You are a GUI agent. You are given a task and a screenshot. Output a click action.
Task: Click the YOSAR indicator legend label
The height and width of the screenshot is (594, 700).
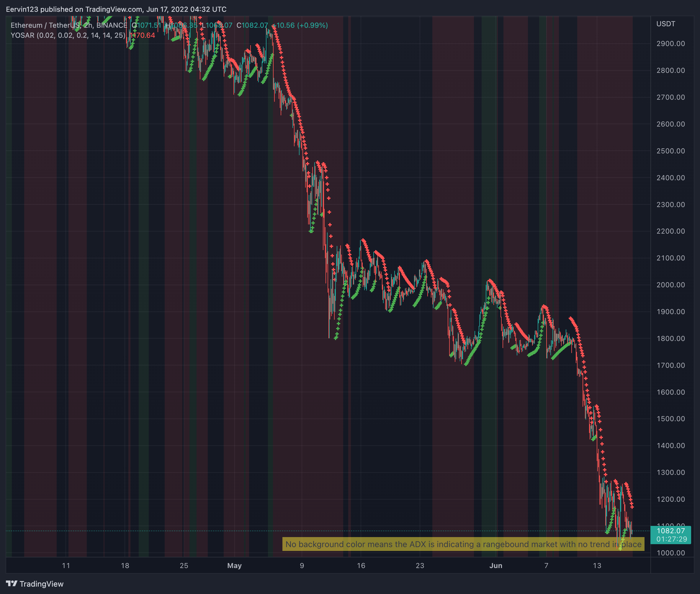click(68, 35)
